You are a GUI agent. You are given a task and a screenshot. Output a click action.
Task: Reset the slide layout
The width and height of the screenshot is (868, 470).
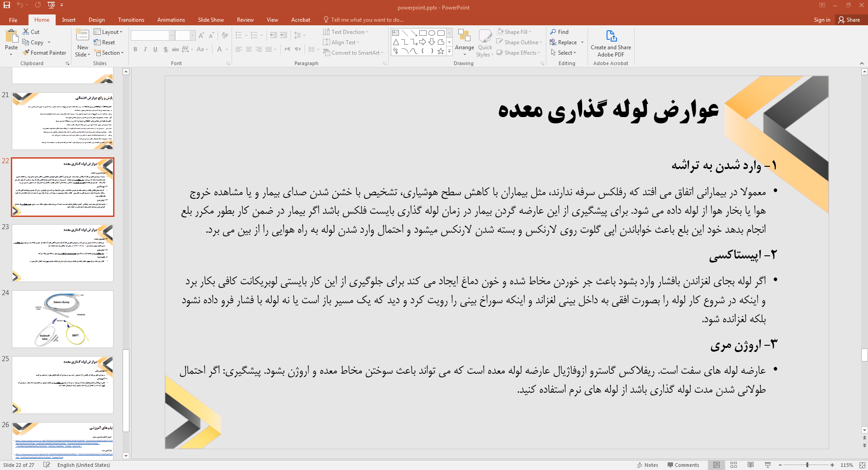click(x=104, y=42)
